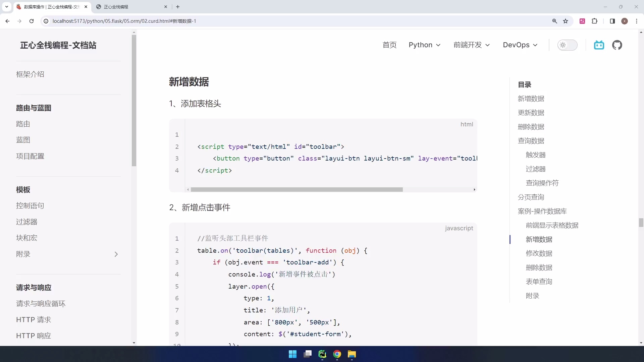Viewport: 644px width, 362px height.
Task: Switch the site to dark mode
Action: [568, 45]
